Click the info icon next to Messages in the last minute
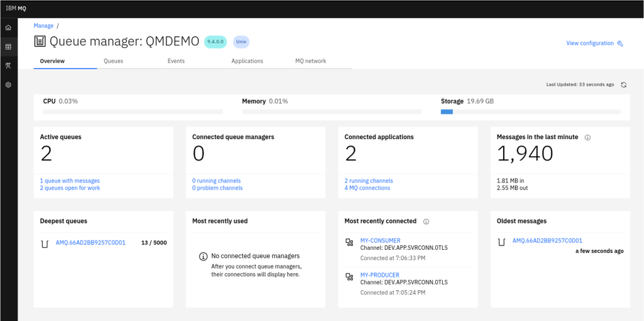 587,137
